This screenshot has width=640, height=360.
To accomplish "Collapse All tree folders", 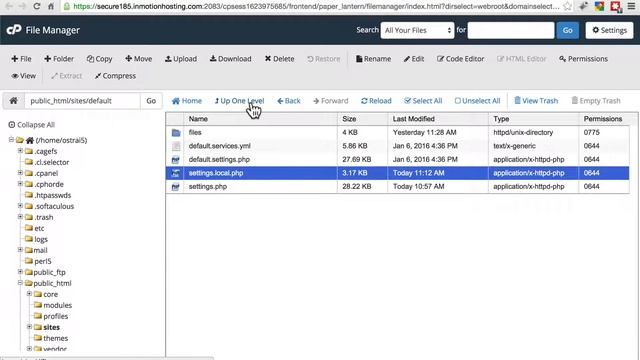I will 31,125.
